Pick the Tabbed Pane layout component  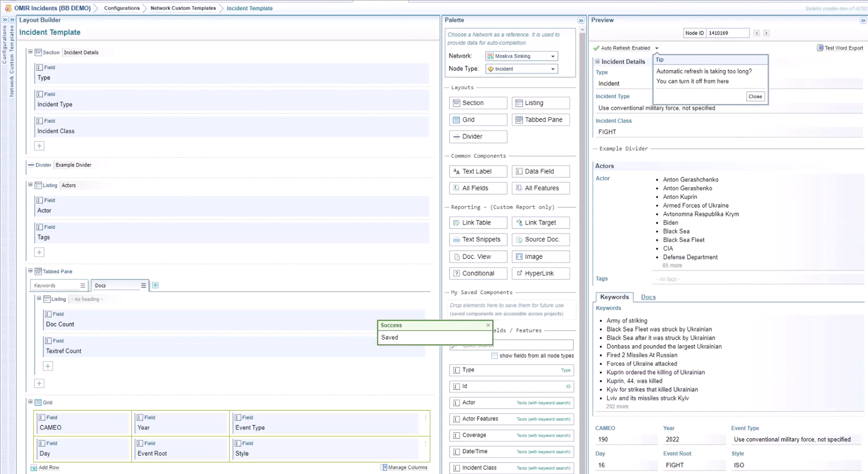tap(540, 120)
